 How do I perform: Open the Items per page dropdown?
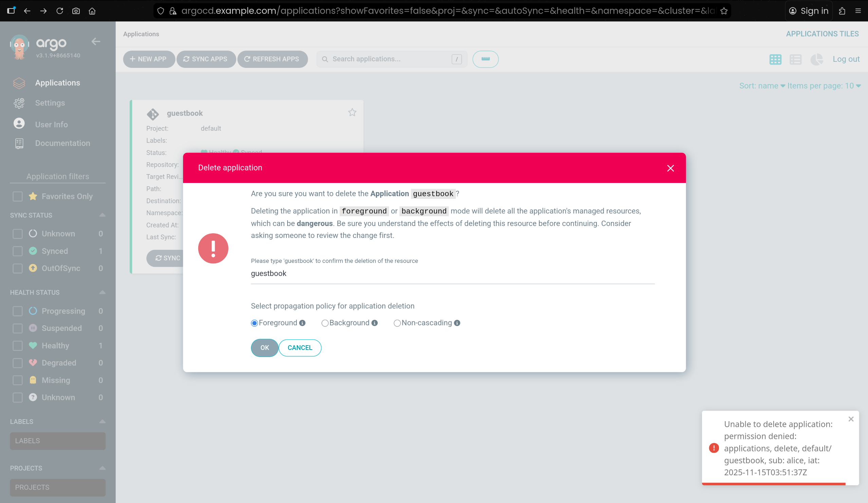[824, 86]
